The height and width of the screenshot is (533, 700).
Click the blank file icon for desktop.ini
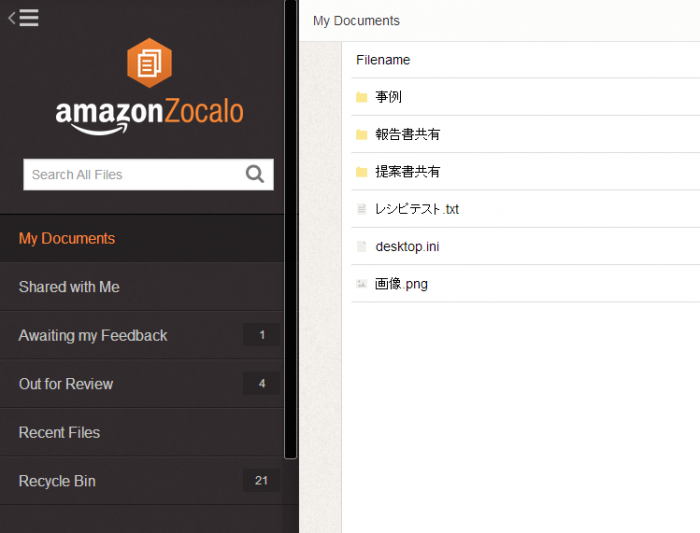(362, 246)
